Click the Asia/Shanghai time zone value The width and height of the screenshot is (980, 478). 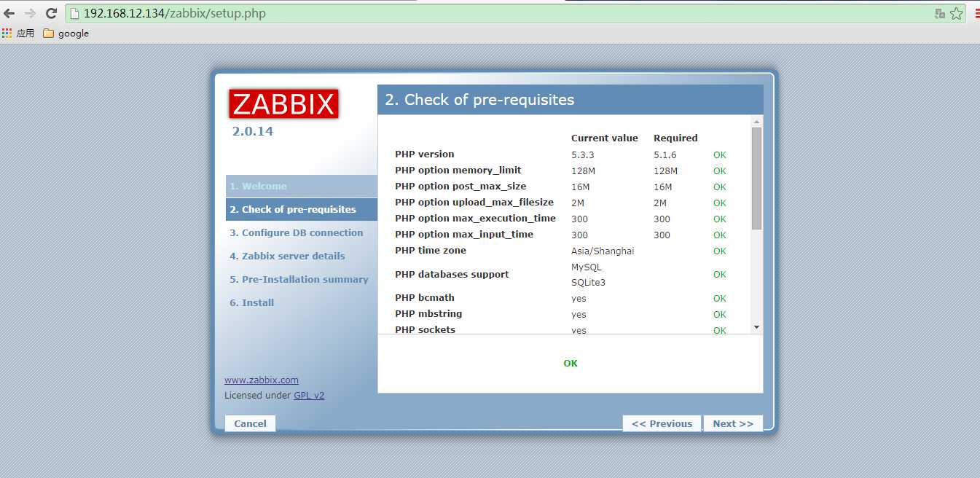[603, 251]
